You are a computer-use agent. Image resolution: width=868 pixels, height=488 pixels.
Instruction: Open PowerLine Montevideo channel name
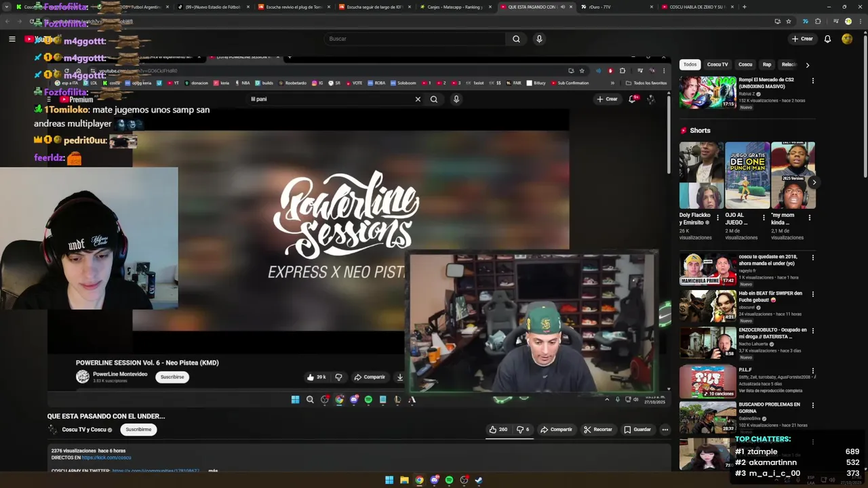pos(120,374)
